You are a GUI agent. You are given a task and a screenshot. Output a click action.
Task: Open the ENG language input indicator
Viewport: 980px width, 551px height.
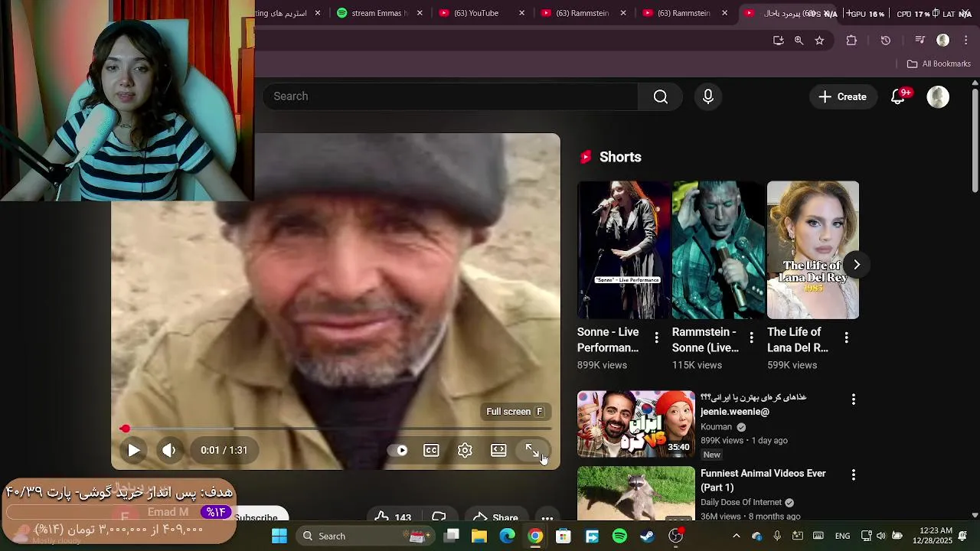pos(842,536)
